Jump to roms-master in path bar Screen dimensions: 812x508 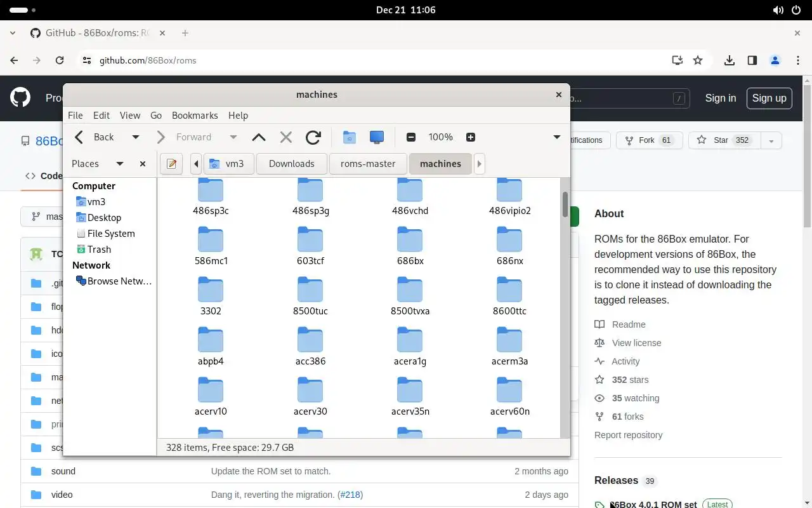tap(368, 164)
